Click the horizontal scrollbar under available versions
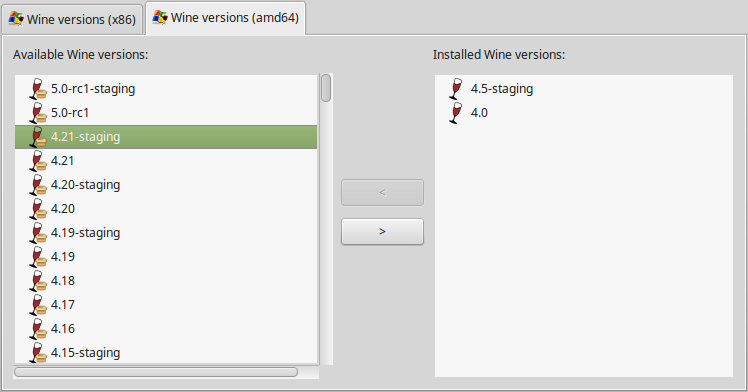Screen dimensions: 748x392 pos(156,372)
